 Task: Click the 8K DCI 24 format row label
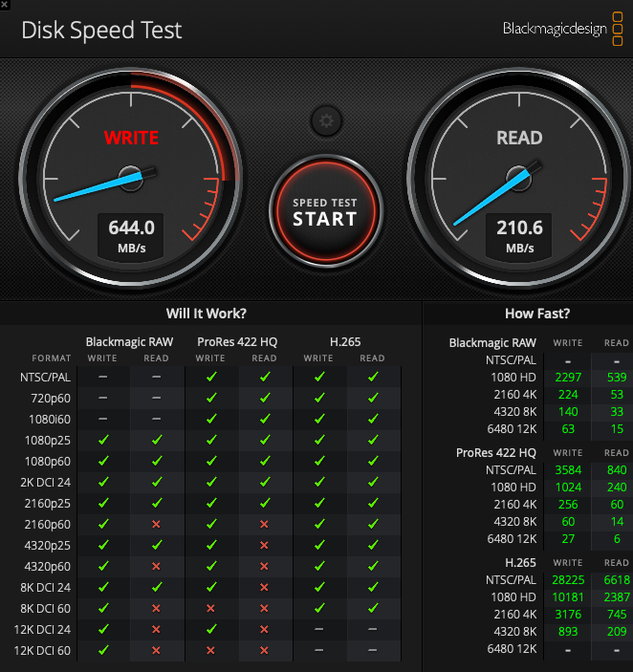[x=46, y=587]
